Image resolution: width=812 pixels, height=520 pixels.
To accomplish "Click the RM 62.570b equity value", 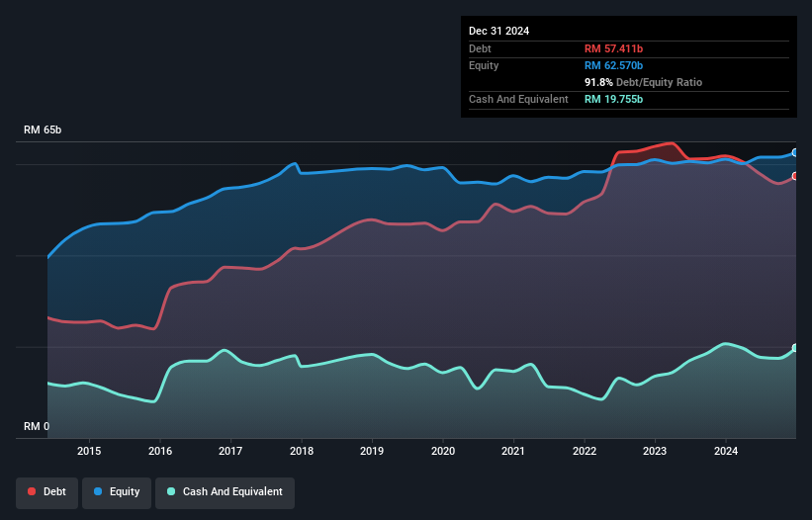I will [x=613, y=65].
